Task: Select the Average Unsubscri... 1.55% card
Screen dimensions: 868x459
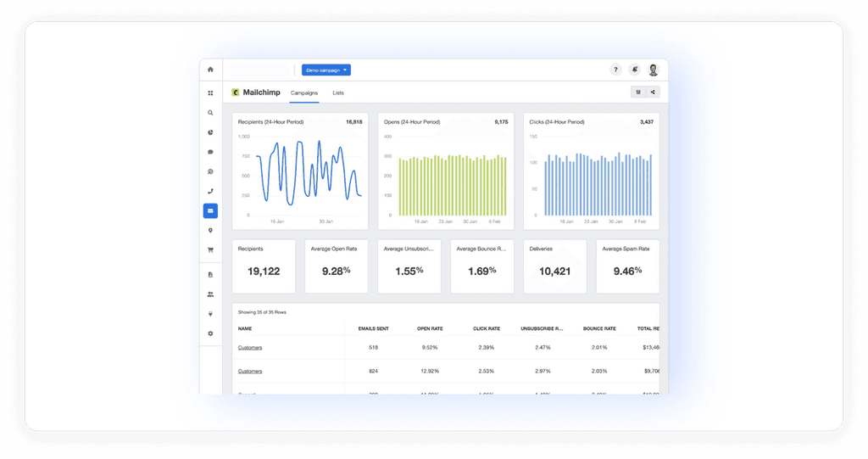Action: pos(409,266)
